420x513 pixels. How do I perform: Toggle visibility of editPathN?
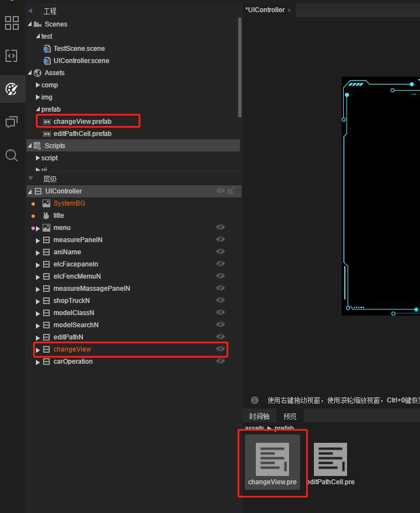[x=221, y=336]
